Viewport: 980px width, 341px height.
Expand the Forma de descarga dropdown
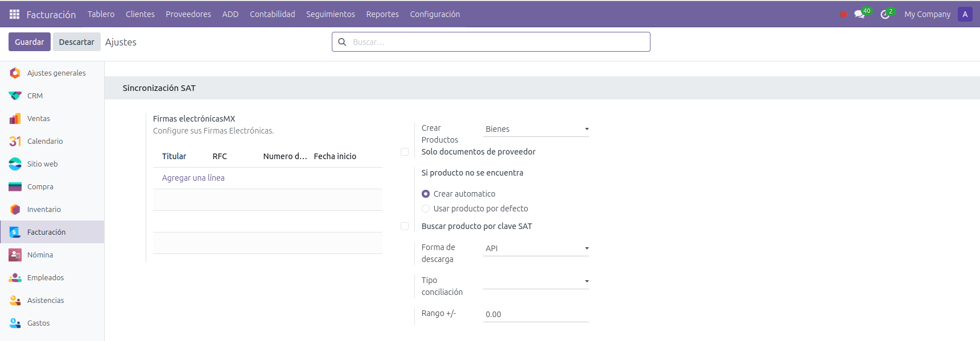click(536, 248)
